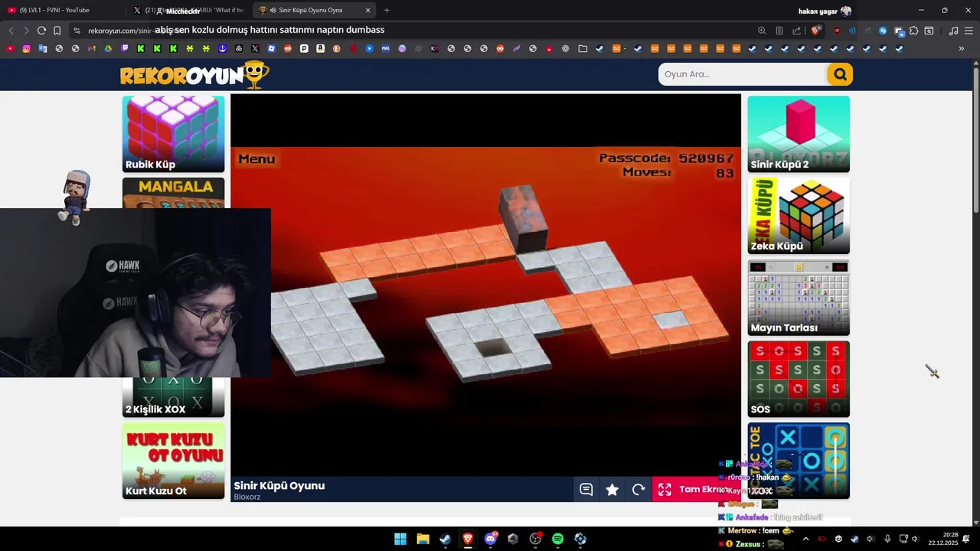980x551 pixels.
Task: Open Steam from the taskbar
Action: [x=445, y=539]
